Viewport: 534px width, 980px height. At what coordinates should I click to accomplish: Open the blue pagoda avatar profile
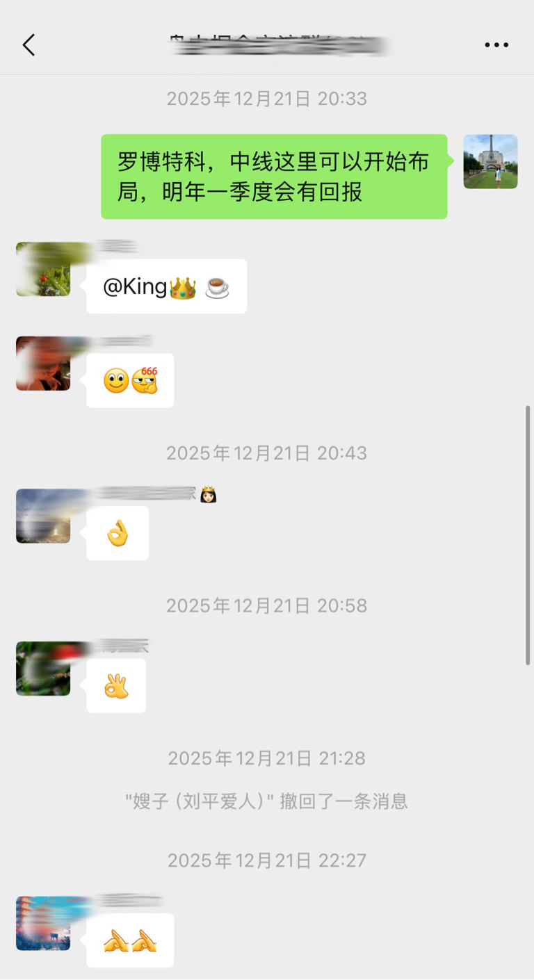coord(43,923)
